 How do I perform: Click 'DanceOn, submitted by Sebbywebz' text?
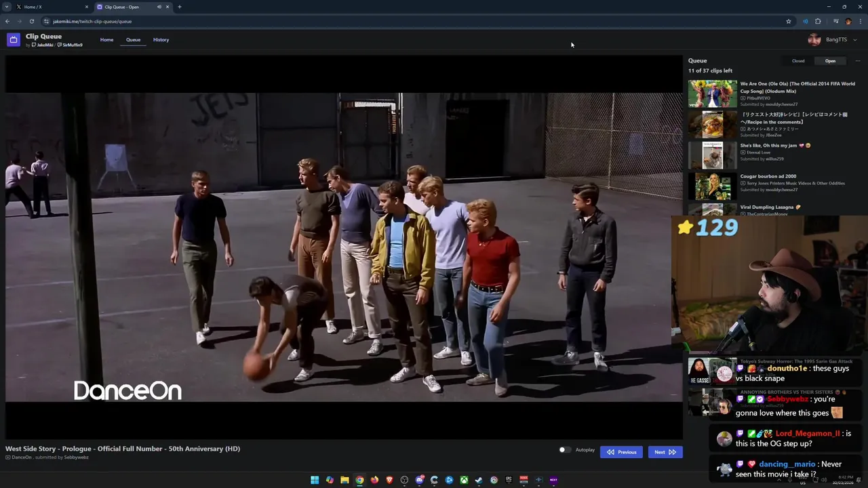[x=47, y=457]
